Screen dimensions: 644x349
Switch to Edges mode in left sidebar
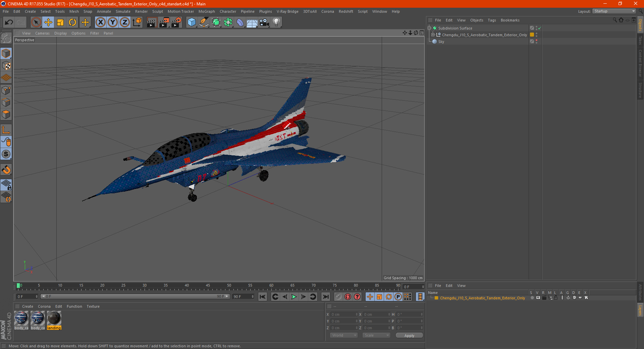click(6, 102)
